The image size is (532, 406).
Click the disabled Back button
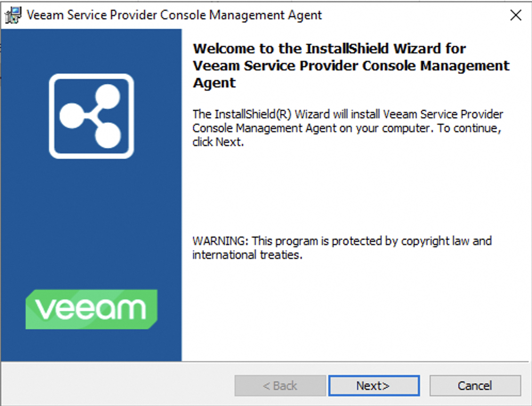279,385
